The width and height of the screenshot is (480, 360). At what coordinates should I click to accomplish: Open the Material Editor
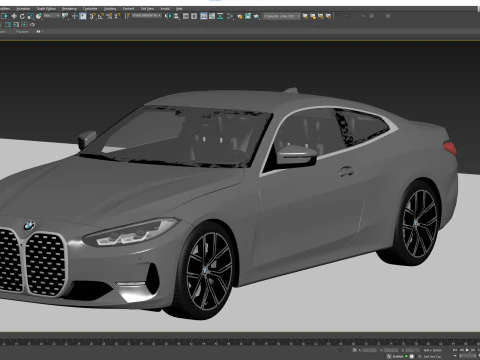tap(230, 16)
